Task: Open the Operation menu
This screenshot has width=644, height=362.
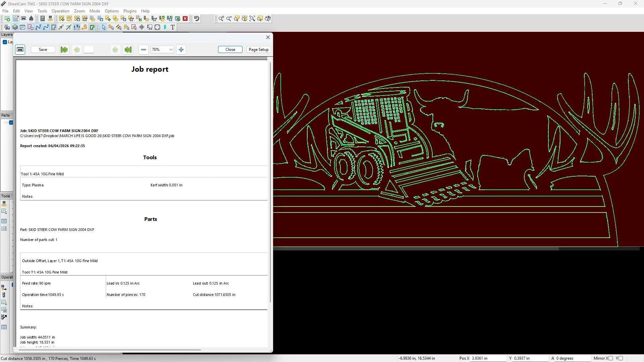Action: [60, 11]
